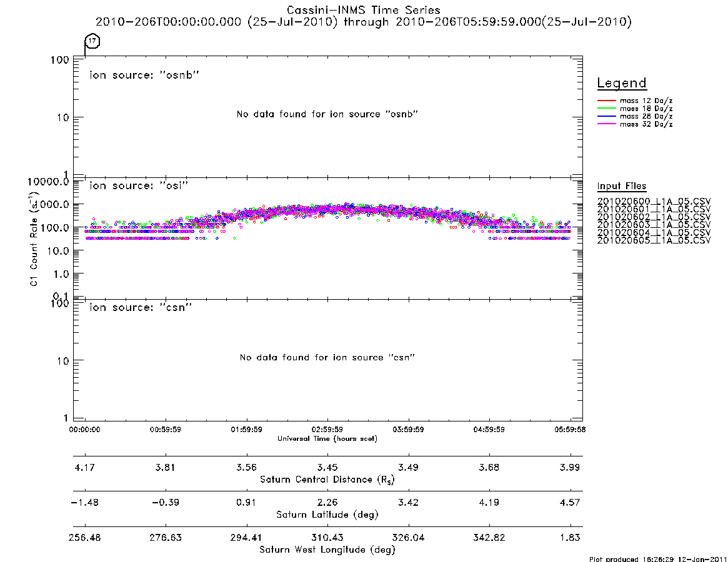The height and width of the screenshot is (562, 728).
Task: Click the No data found "osnb" message
Action: coord(327,114)
